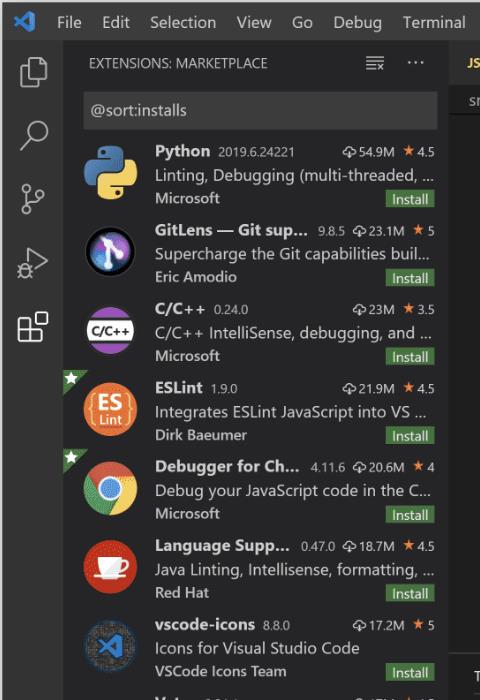Open the Source Control view icon

(33, 199)
